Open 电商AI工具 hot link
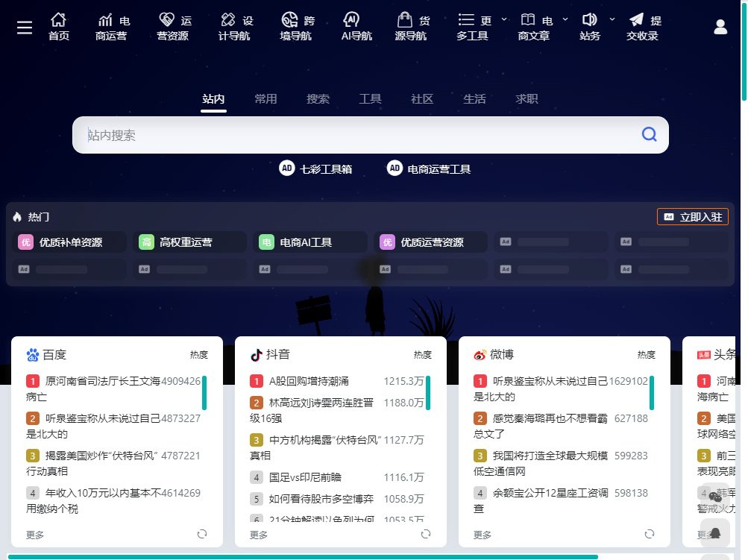This screenshot has height=560, width=748. click(310, 242)
